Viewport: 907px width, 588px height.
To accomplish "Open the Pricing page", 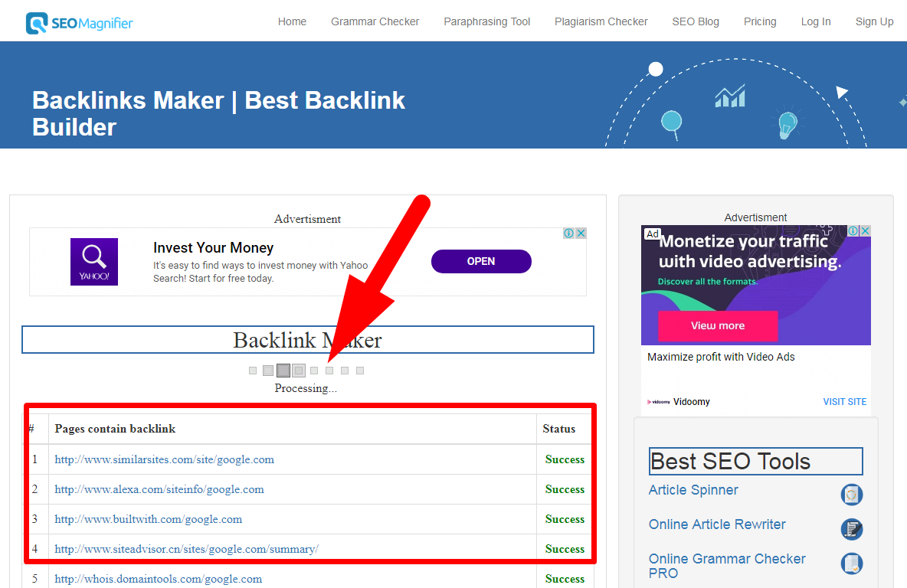I will [x=760, y=22].
